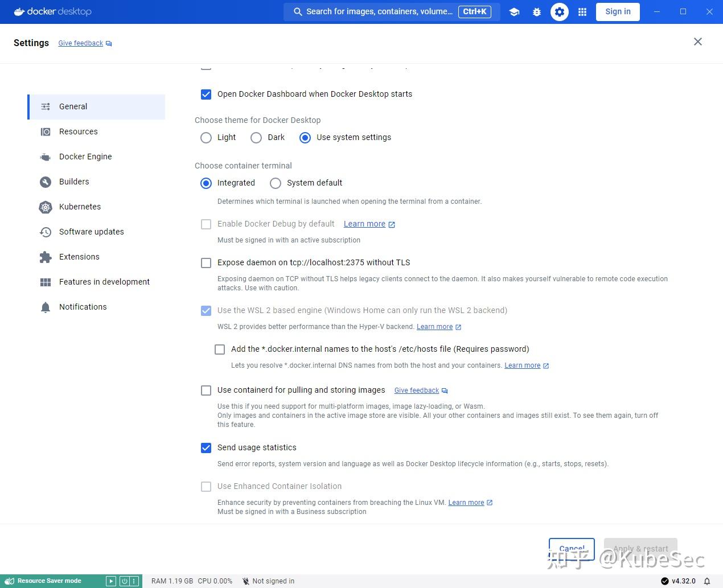Click the Sign in button
Viewport: 723px width, 588px height.
point(618,11)
